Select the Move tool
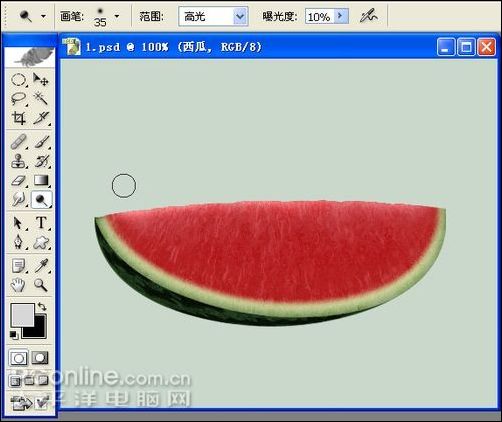Image resolution: width=502 pixels, height=422 pixels. 41,80
